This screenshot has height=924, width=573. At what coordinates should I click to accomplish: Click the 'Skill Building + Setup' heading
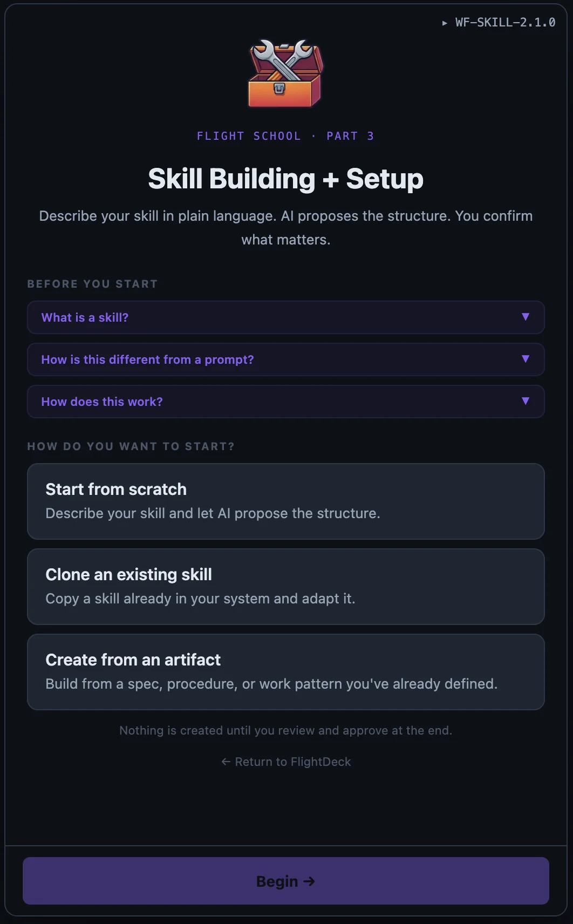[285, 179]
